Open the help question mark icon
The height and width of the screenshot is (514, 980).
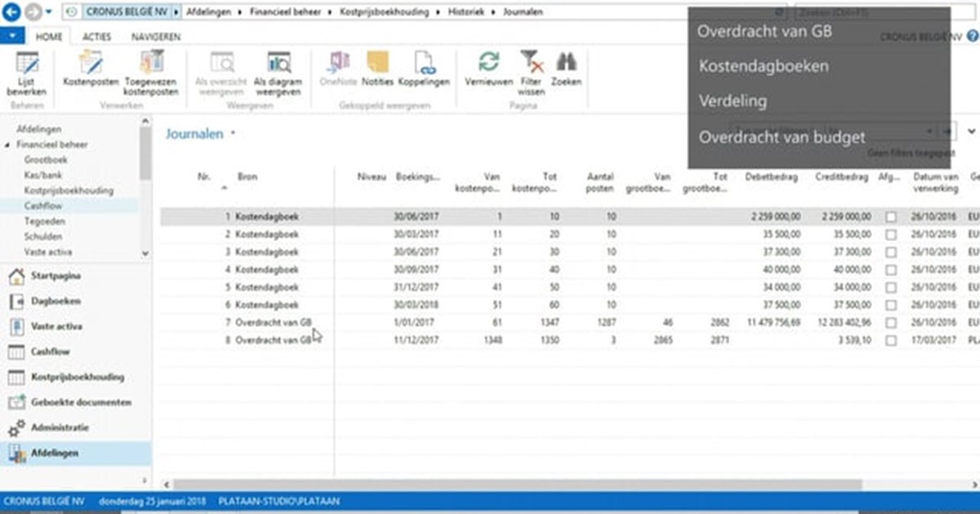click(x=972, y=37)
